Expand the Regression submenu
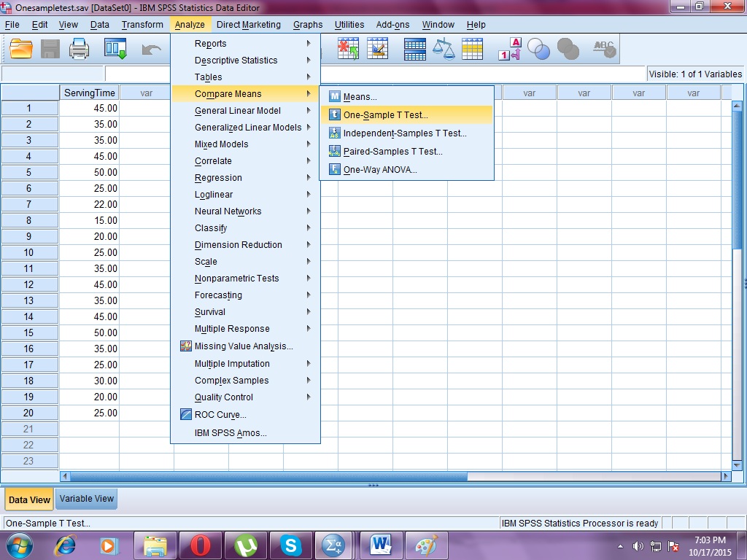 219,177
